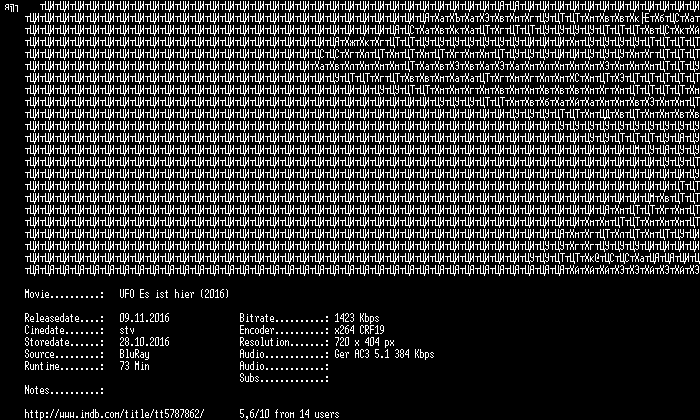This screenshot has height=420, width=700.
Task: Click the small glyphs in the top-left corner
Action: pyautogui.click(x=11, y=8)
